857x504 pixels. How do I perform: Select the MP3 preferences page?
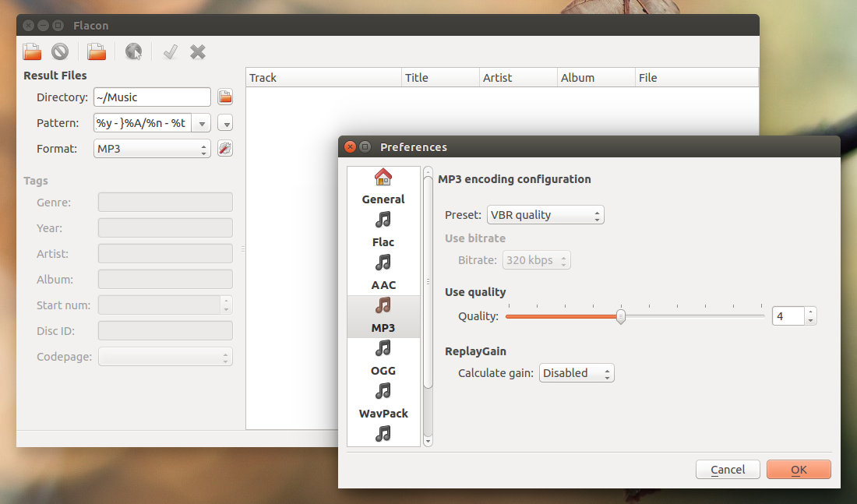pyautogui.click(x=383, y=315)
